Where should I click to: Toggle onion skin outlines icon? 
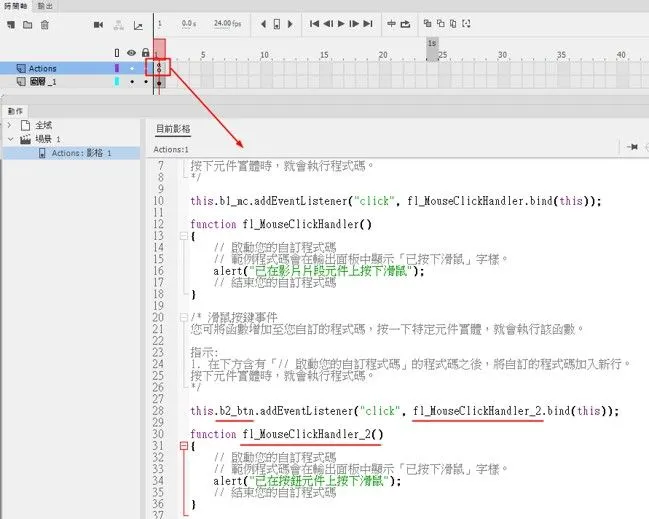pos(441,23)
